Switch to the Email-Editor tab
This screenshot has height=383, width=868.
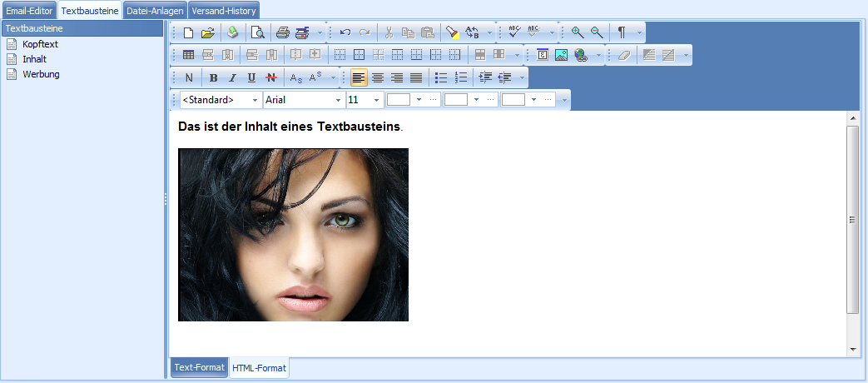point(29,11)
